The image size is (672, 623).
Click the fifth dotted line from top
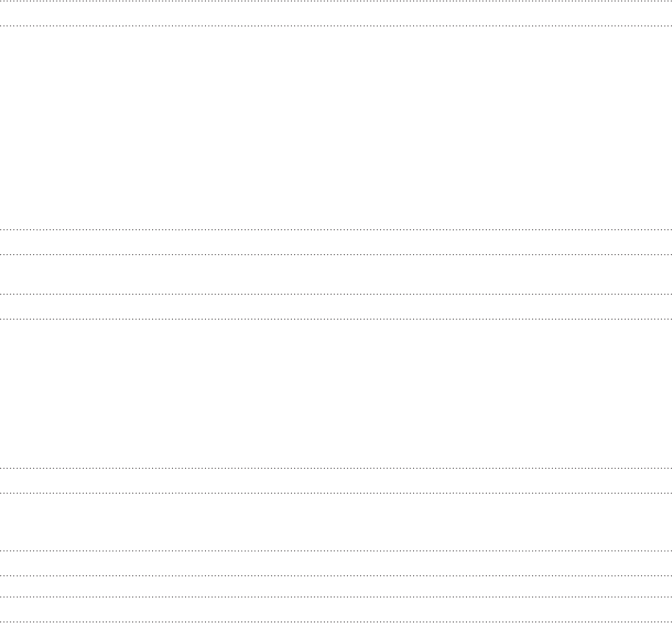[x=336, y=294]
